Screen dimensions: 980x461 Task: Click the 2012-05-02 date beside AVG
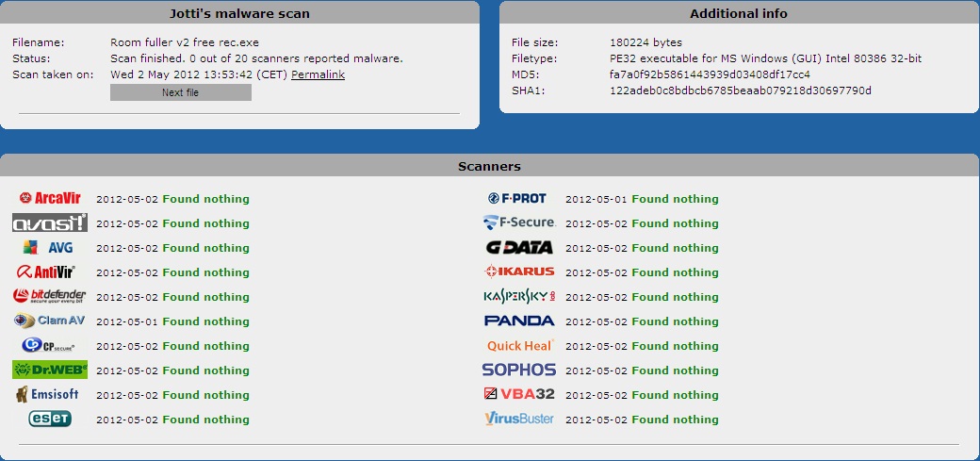[x=127, y=248]
